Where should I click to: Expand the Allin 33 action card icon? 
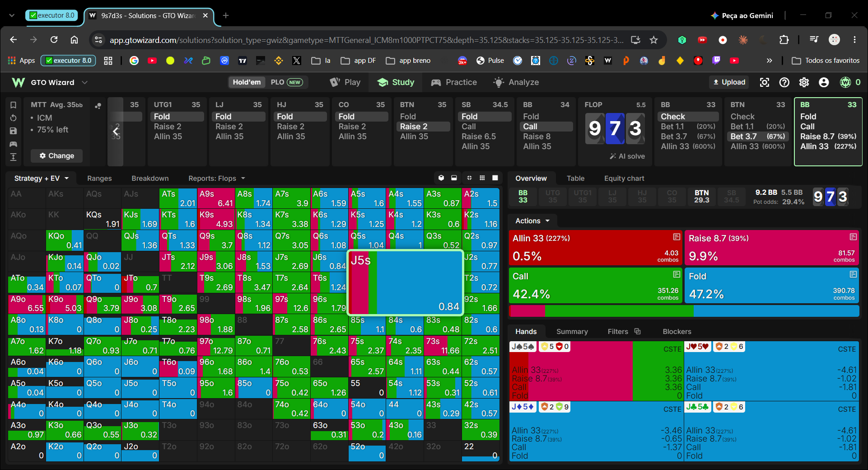pos(677,237)
